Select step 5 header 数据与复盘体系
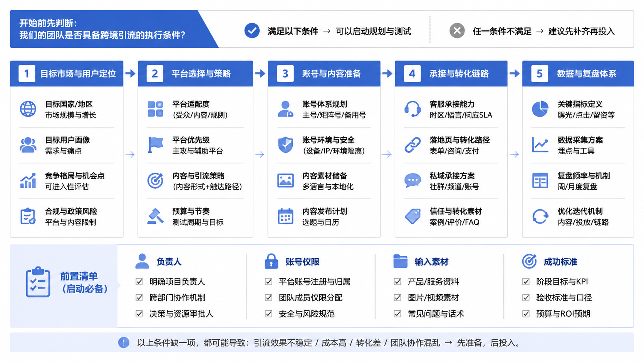 578,73
